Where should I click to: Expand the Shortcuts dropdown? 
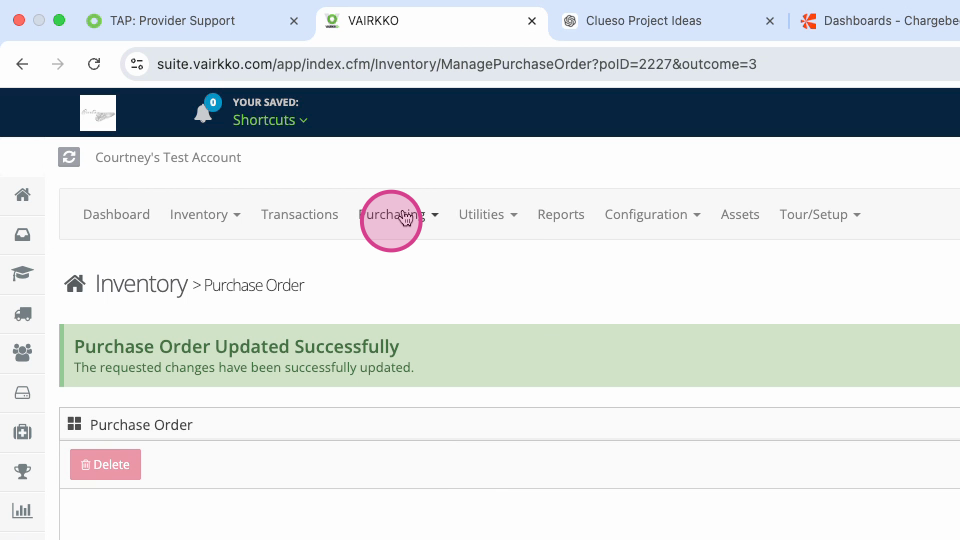pyautogui.click(x=270, y=120)
